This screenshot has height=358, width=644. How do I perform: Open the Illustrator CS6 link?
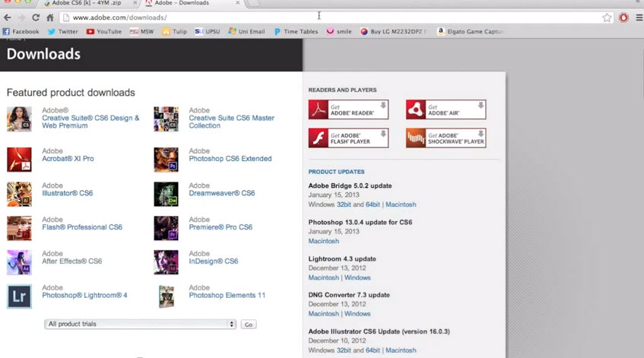[x=68, y=193]
